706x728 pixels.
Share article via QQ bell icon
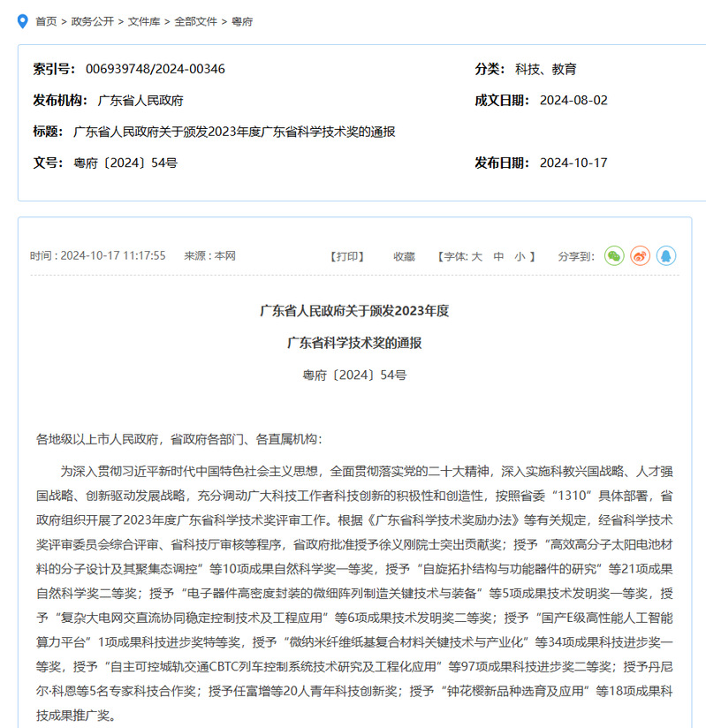(x=665, y=255)
